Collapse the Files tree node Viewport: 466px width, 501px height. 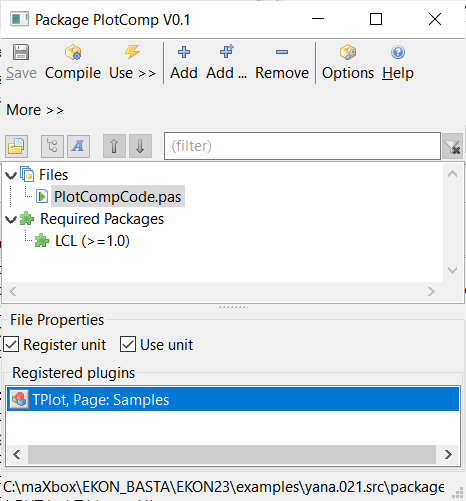(11, 175)
